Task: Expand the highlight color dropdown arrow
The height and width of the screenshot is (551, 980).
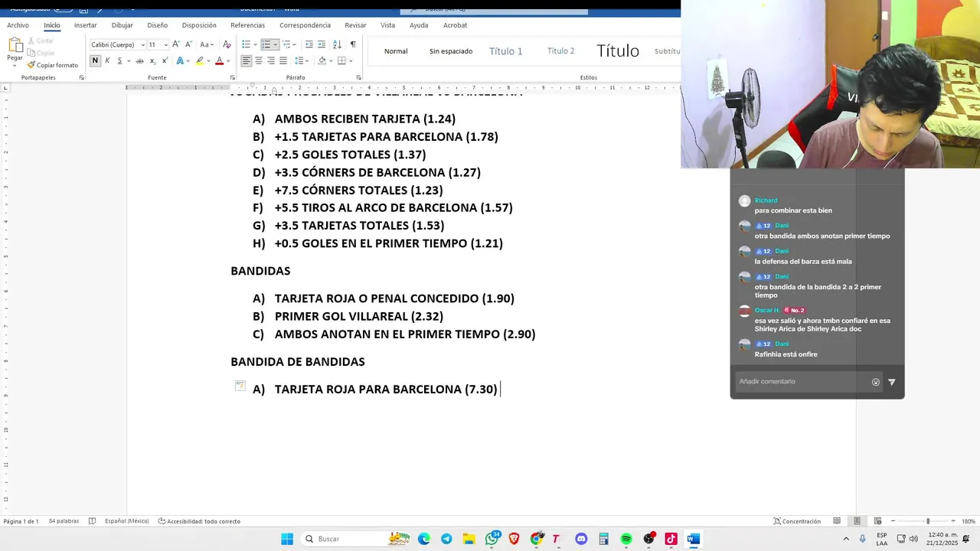Action: pyautogui.click(x=209, y=60)
